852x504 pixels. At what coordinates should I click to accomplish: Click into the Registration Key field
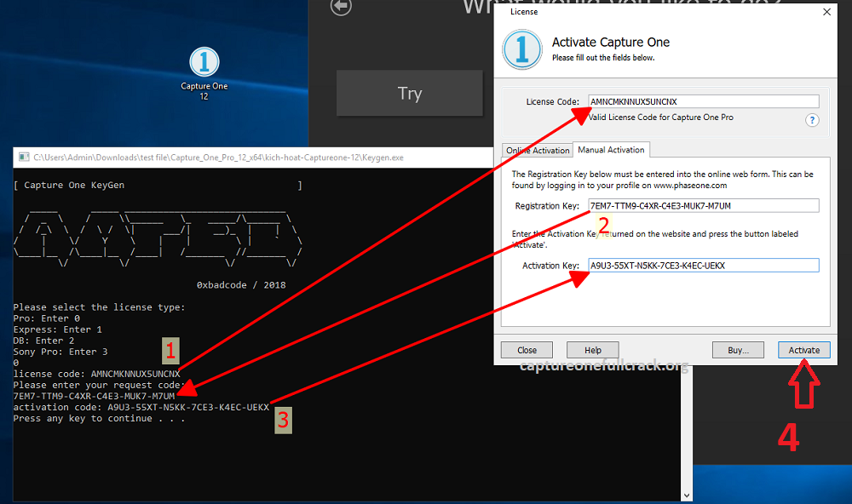[704, 206]
